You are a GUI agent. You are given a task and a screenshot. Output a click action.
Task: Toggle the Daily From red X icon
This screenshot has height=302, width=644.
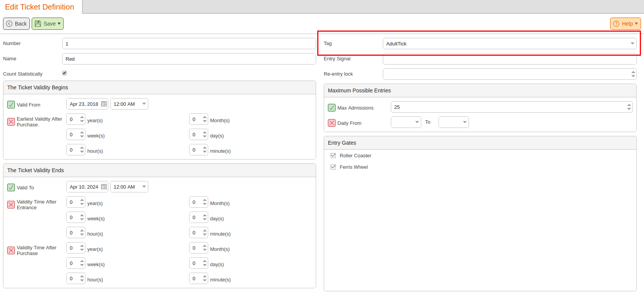pos(332,123)
